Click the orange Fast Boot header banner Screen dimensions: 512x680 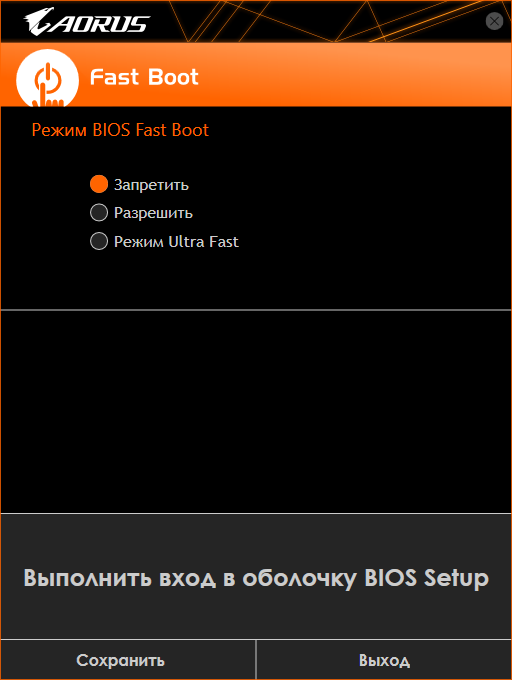256,75
